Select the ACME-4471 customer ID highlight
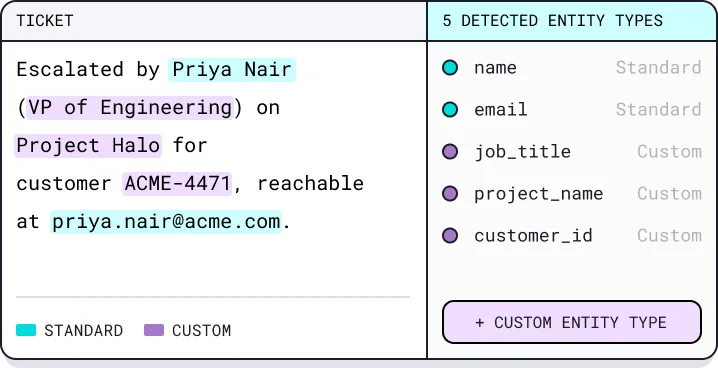Viewport: 718px width, 368px height. click(x=177, y=184)
